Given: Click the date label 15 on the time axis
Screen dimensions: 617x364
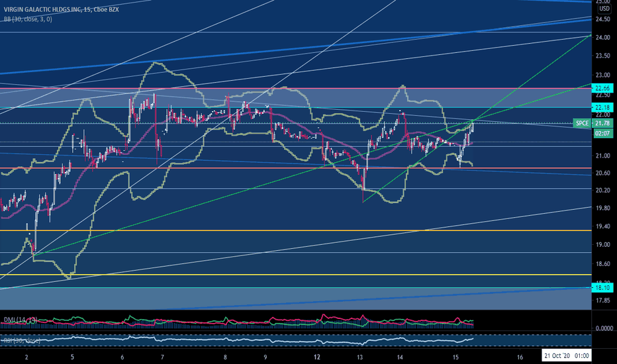Looking at the screenshot, I should point(455,357).
